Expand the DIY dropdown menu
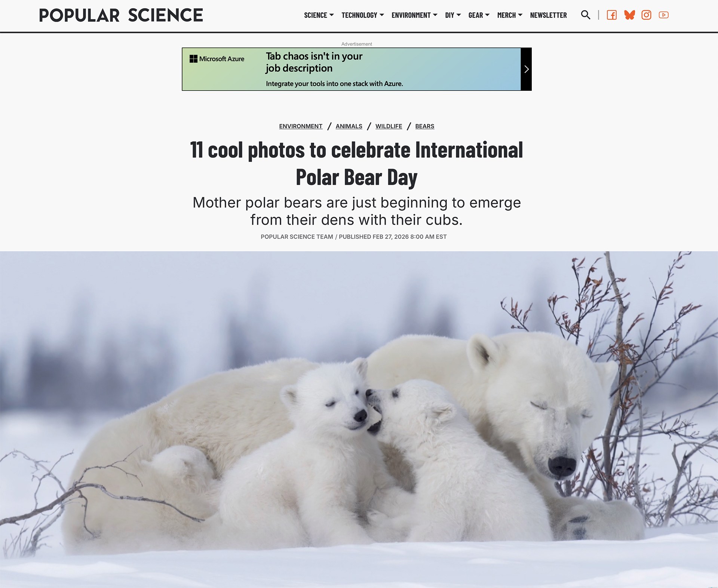The image size is (718, 588). 453,15
